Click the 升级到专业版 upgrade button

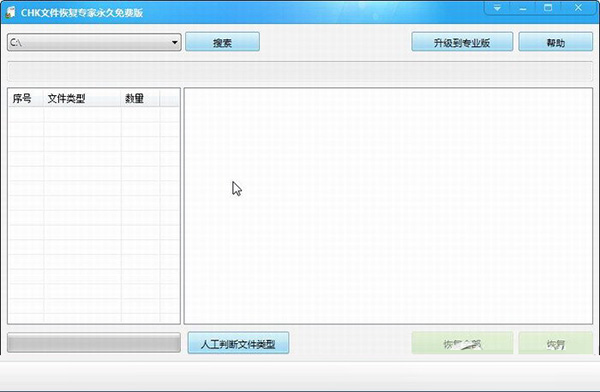[x=462, y=42]
